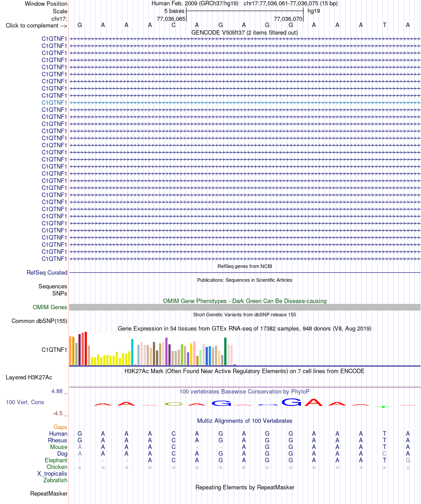Click the 'Rhesus' alignment row label
Viewport: 421px width, 504px height.
click(58, 441)
